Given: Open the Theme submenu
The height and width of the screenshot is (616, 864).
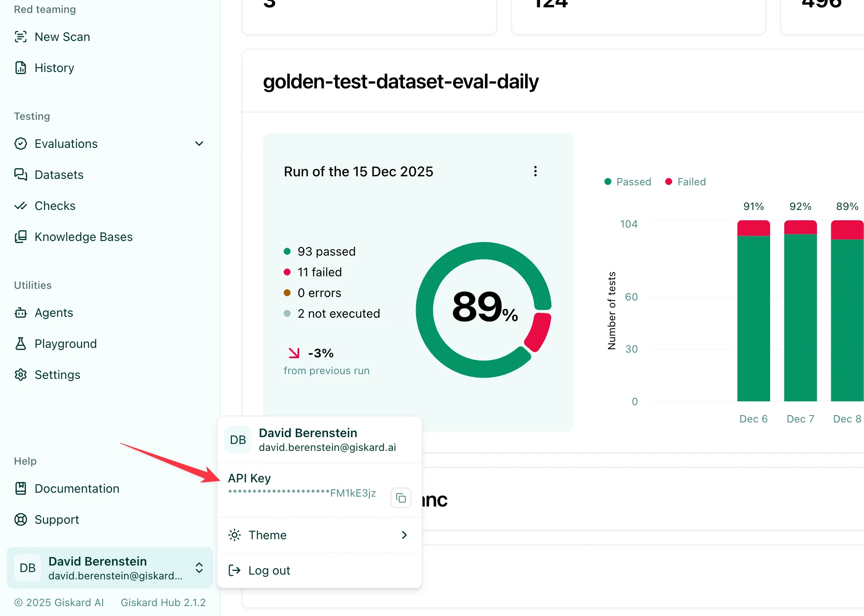Looking at the screenshot, I should [404, 535].
